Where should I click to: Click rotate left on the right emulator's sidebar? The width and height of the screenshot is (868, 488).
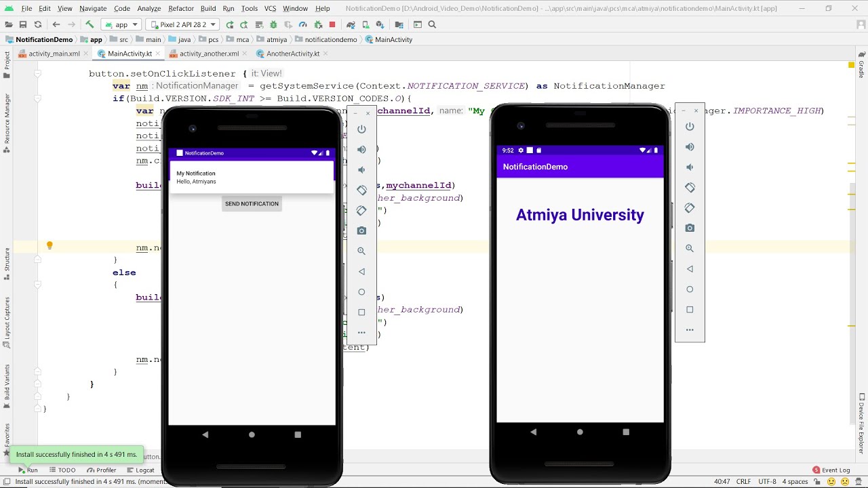tap(690, 187)
